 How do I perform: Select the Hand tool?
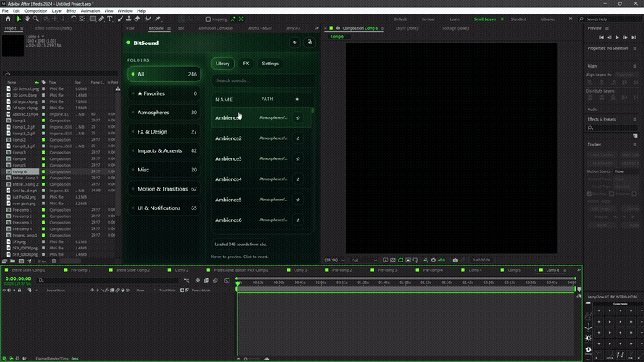pos(27,19)
